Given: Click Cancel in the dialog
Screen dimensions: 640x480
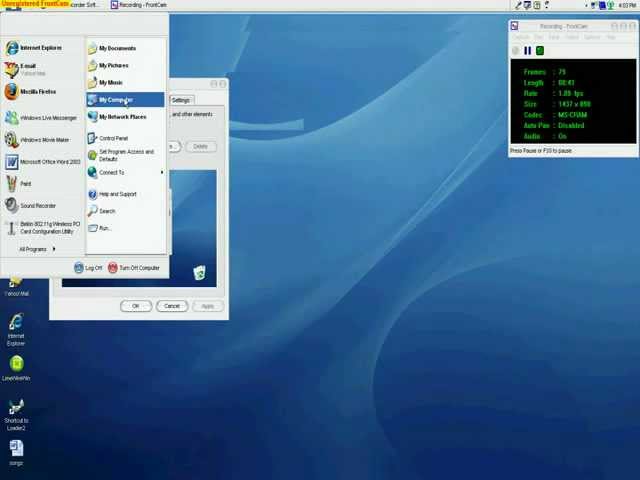Looking at the screenshot, I should pos(172,306).
